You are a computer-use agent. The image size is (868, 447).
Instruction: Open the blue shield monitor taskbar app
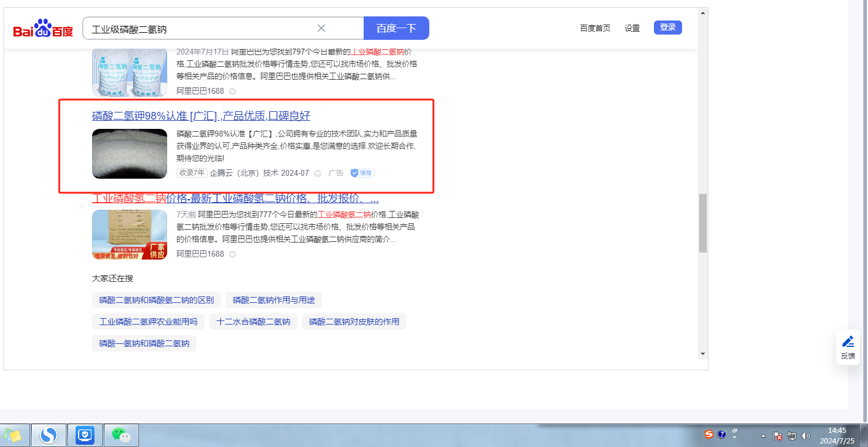[x=85, y=435]
